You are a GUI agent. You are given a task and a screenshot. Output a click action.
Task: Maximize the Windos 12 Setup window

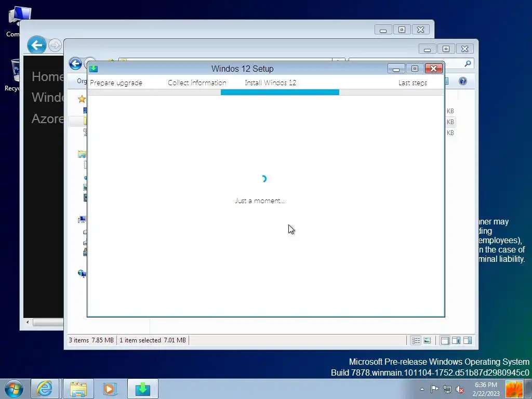(415, 69)
